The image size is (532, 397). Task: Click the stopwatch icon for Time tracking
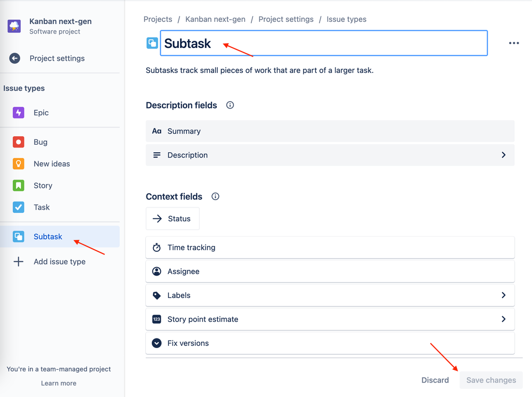(157, 247)
